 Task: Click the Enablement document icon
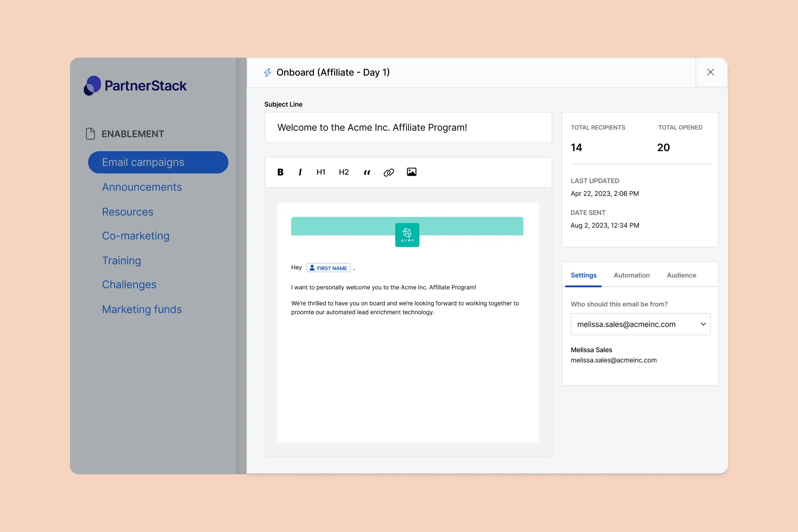click(90, 133)
